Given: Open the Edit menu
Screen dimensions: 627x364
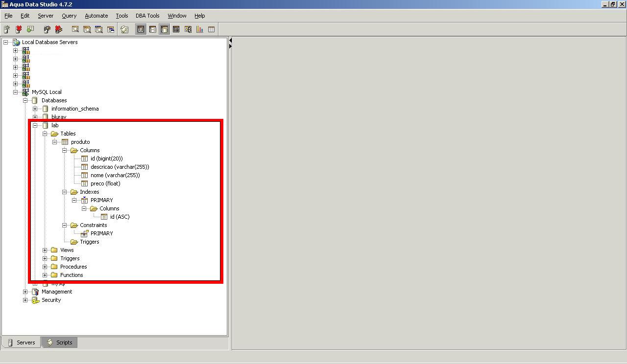Looking at the screenshot, I should point(25,16).
